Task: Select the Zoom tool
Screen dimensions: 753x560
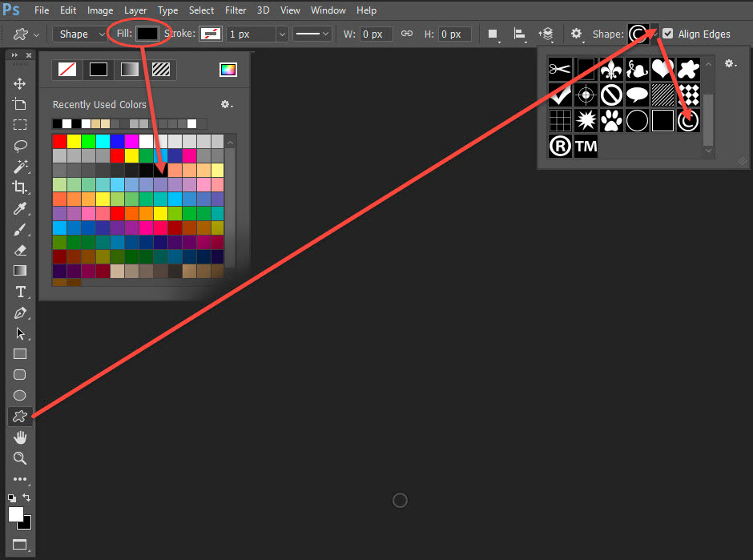Action: click(20, 458)
